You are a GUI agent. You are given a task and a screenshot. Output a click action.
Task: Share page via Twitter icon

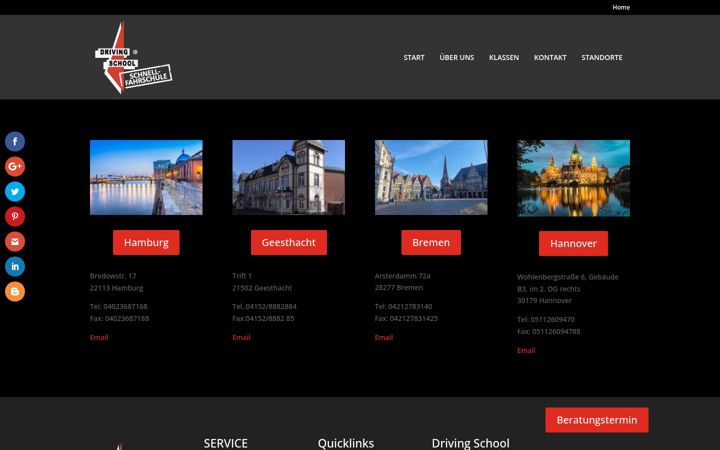click(x=15, y=191)
